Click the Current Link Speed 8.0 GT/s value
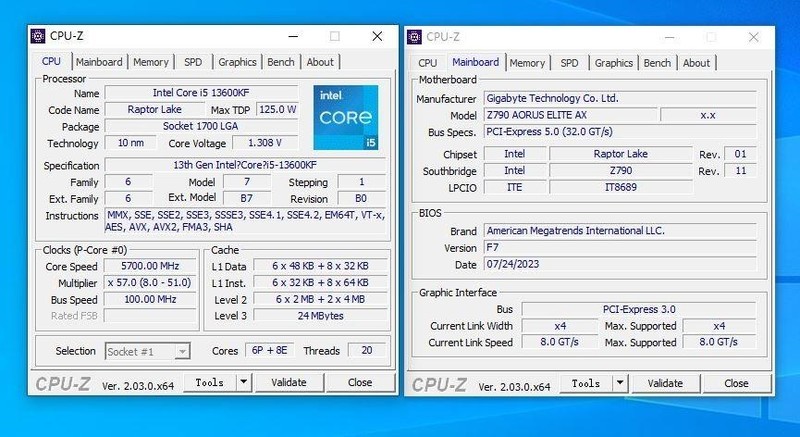The image size is (800, 437). (560, 342)
